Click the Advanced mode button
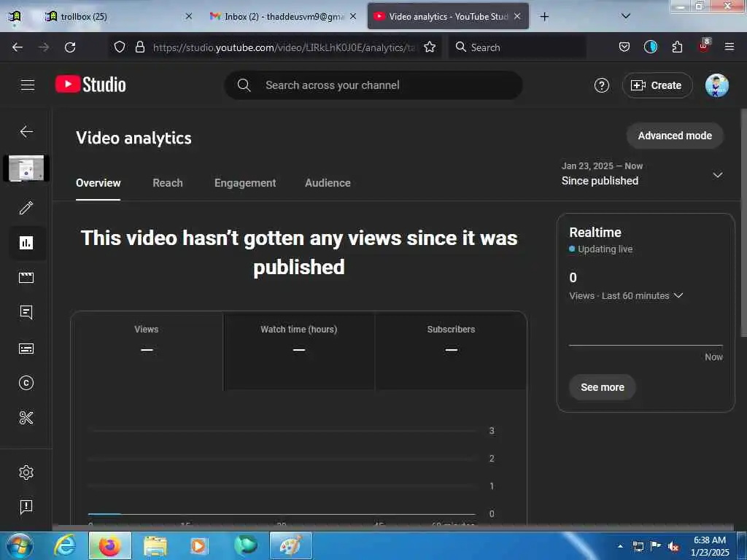This screenshot has height=560, width=747. [675, 136]
